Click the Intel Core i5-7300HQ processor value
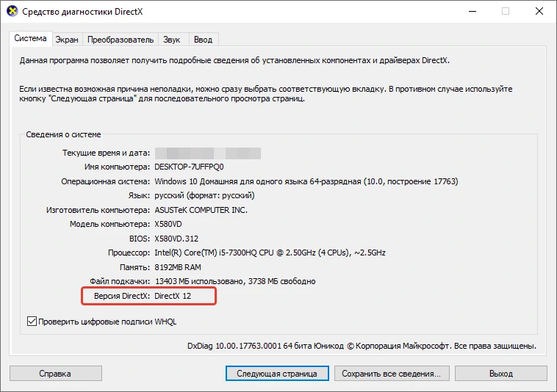The height and width of the screenshot is (392, 557). 270,253
